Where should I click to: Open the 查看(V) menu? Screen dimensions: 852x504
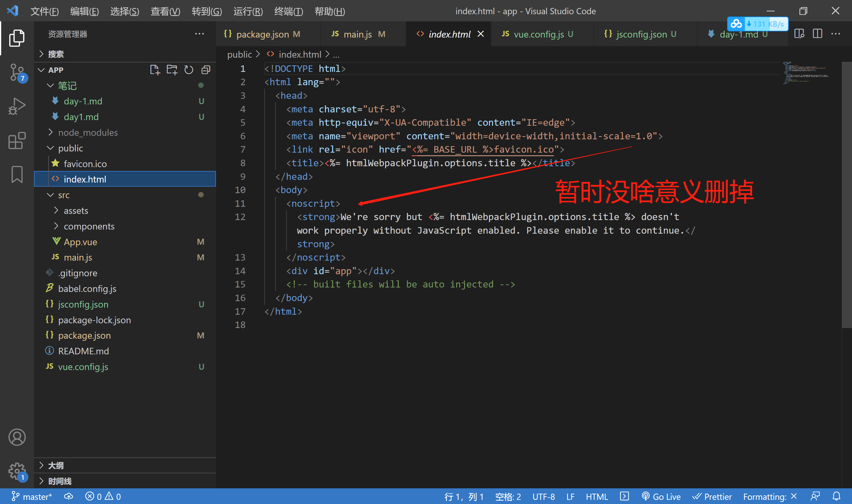[165, 11]
